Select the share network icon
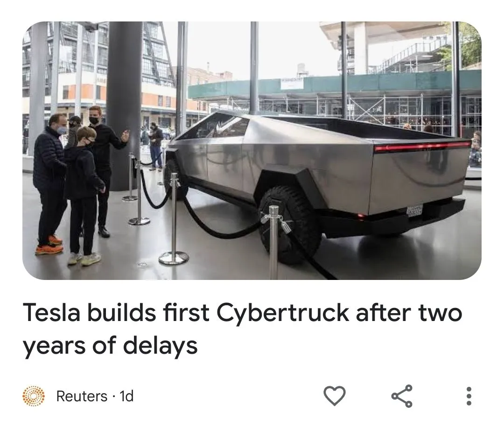Viewport: 504px width, 433px height. 402,396
